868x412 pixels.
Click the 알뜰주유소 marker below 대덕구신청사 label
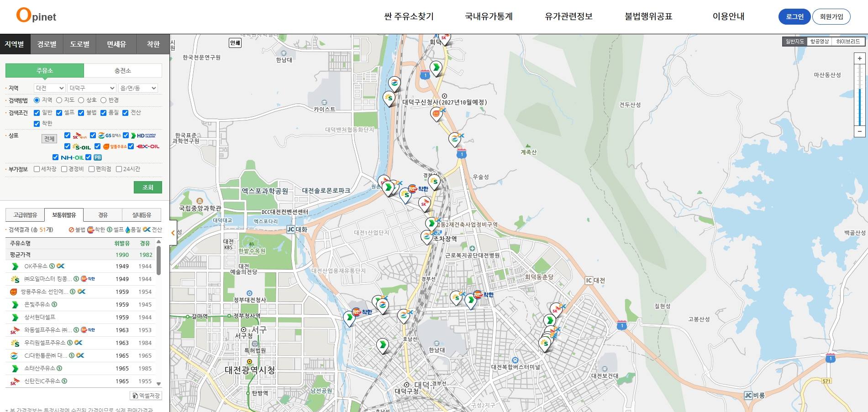(x=437, y=113)
